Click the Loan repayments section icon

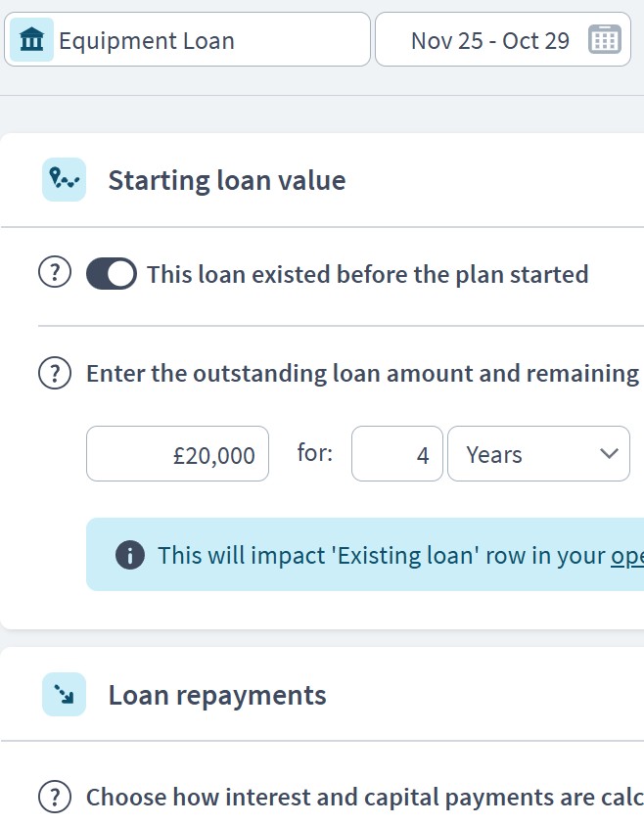62,695
